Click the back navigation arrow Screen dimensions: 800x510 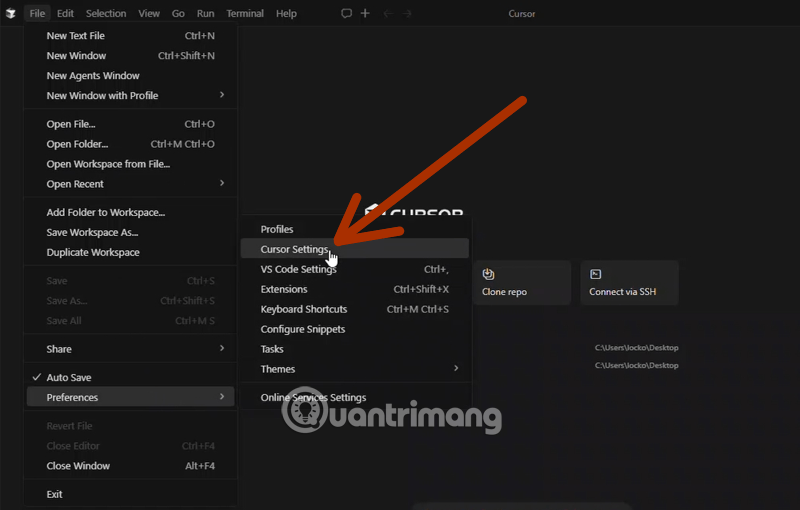pos(387,14)
